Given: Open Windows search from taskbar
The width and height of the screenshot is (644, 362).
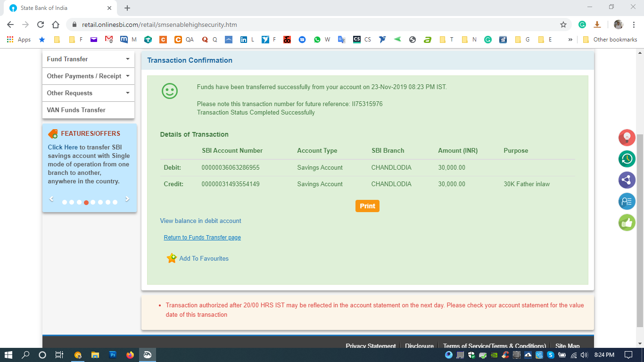Looking at the screenshot, I should point(25,355).
